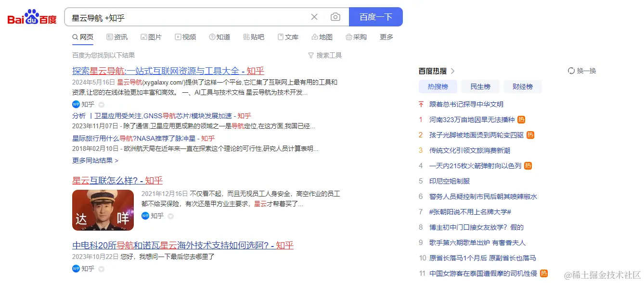Switch to the 民生榜 tab
Screen dimensions: 644x283
point(480,86)
